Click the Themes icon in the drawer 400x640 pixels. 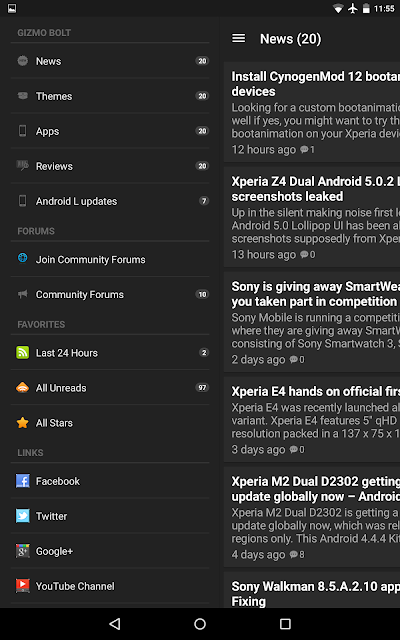pos(22,96)
